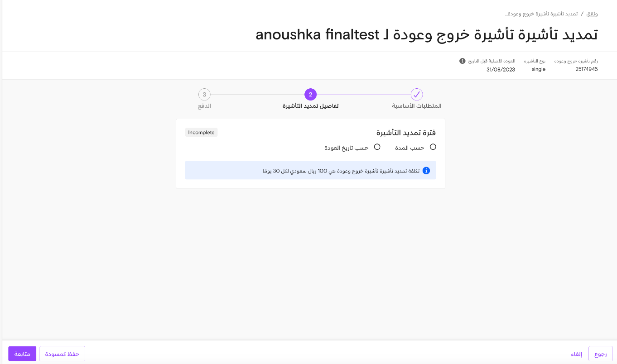Click the truncated تمديد تأشيرة breadcrumb item
The height and width of the screenshot is (364, 617).
pos(541,14)
